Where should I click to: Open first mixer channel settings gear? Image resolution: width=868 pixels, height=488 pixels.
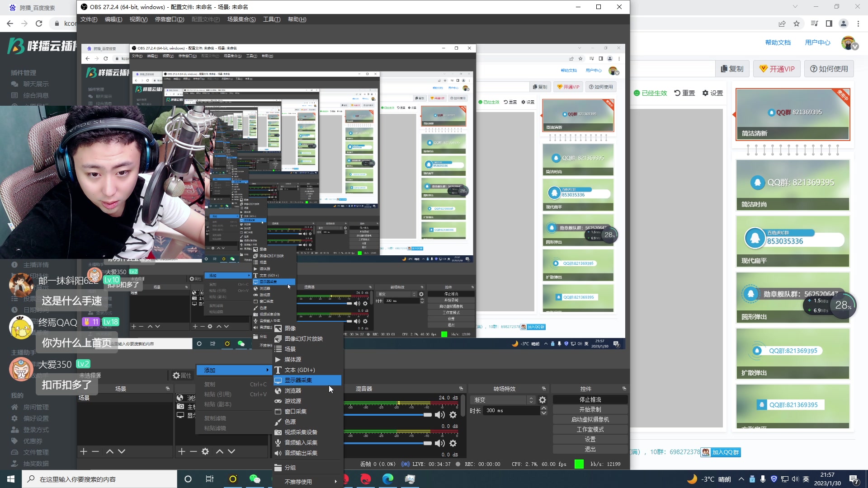453,415
